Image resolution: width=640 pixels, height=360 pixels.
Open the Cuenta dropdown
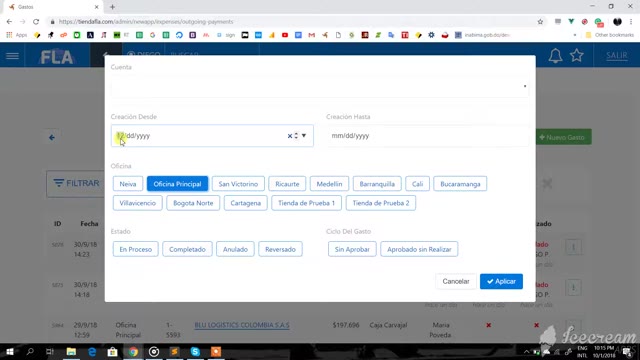click(x=320, y=86)
